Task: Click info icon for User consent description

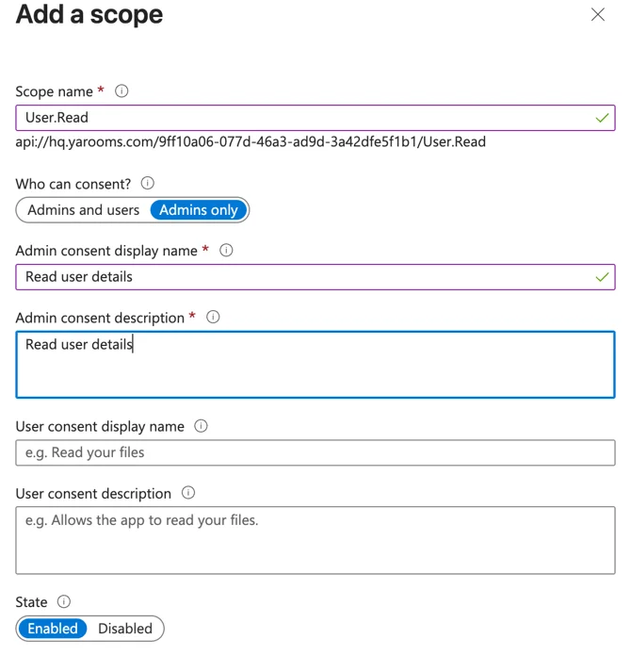Action: [x=188, y=493]
